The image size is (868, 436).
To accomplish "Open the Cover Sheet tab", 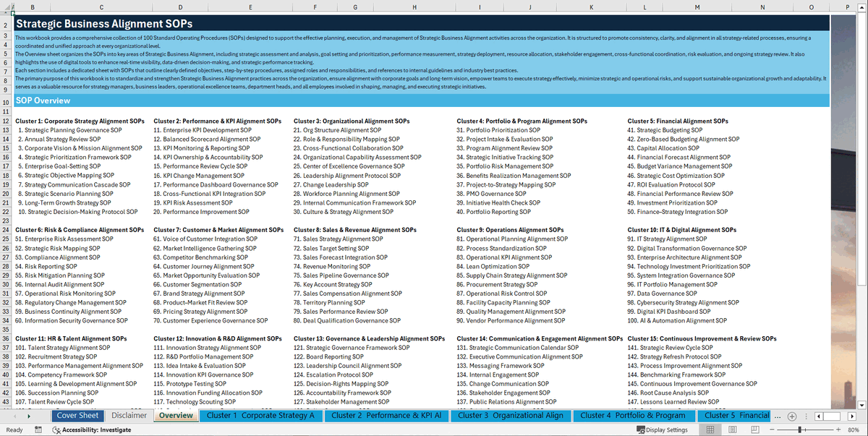I will coord(77,416).
